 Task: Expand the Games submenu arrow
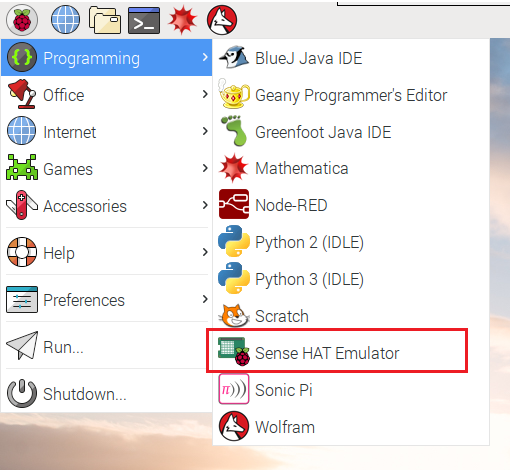[x=205, y=168]
